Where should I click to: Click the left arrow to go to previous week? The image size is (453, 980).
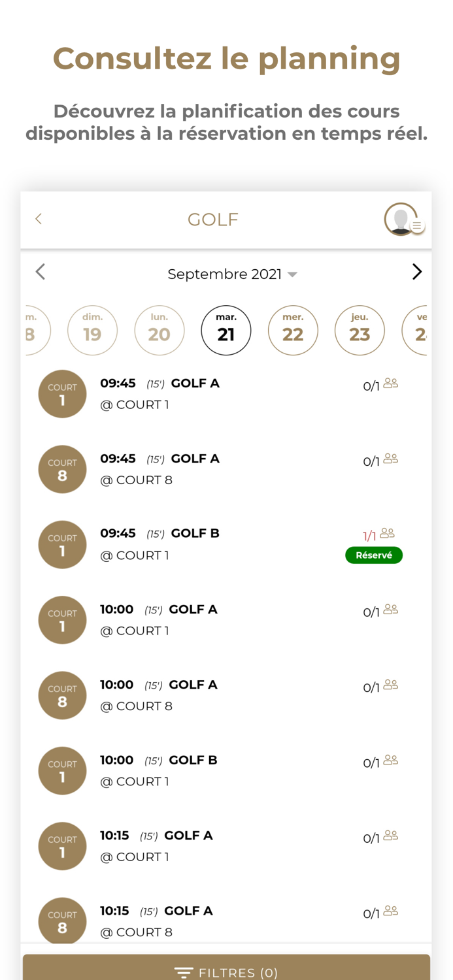tap(40, 272)
